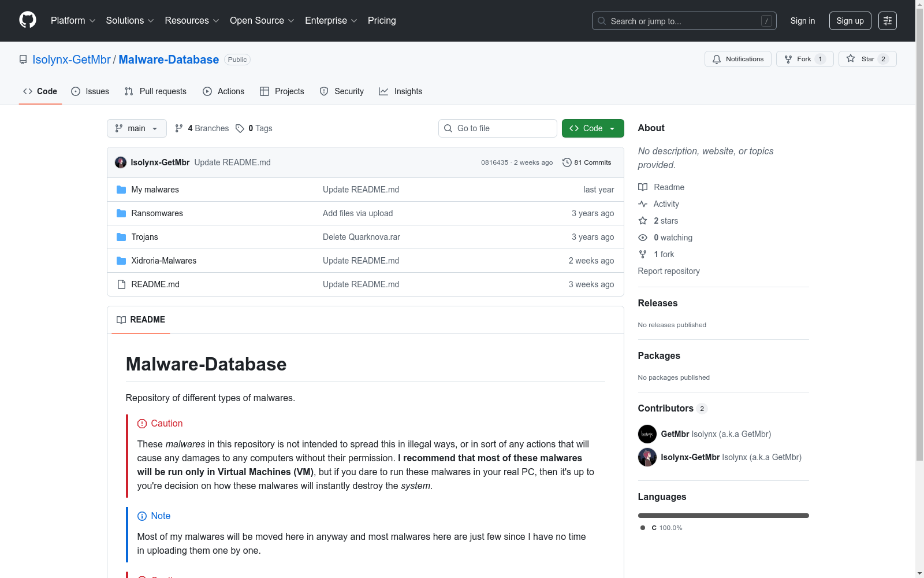This screenshot has height=578, width=924.
Task: Expand the Enterprise menu
Action: [331, 21]
